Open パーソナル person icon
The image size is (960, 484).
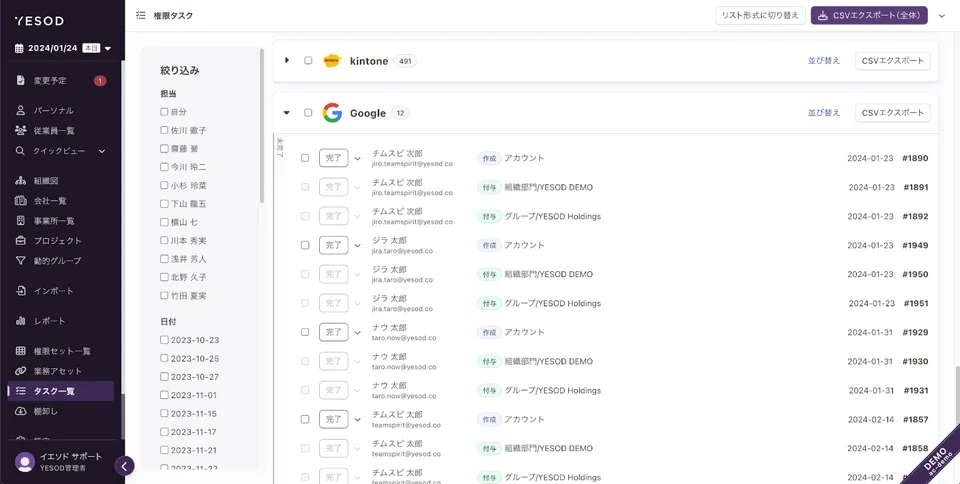[x=21, y=111]
